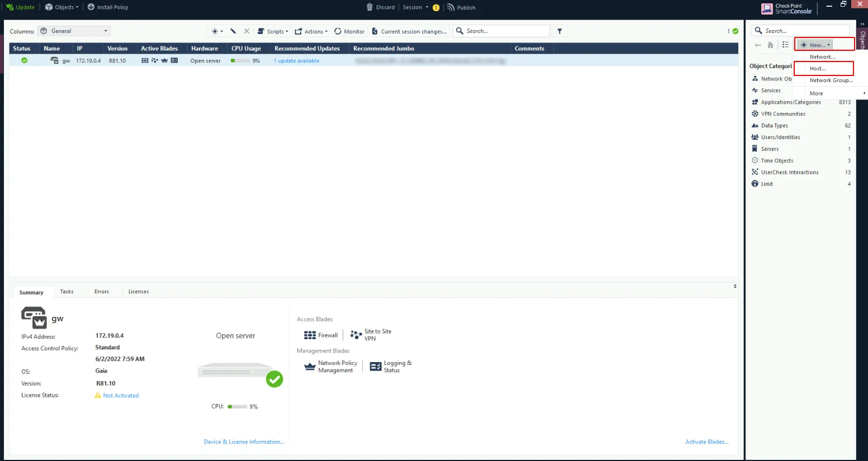The image size is (868, 461).
Task: Click the Network Policy Management icon
Action: 310,367
